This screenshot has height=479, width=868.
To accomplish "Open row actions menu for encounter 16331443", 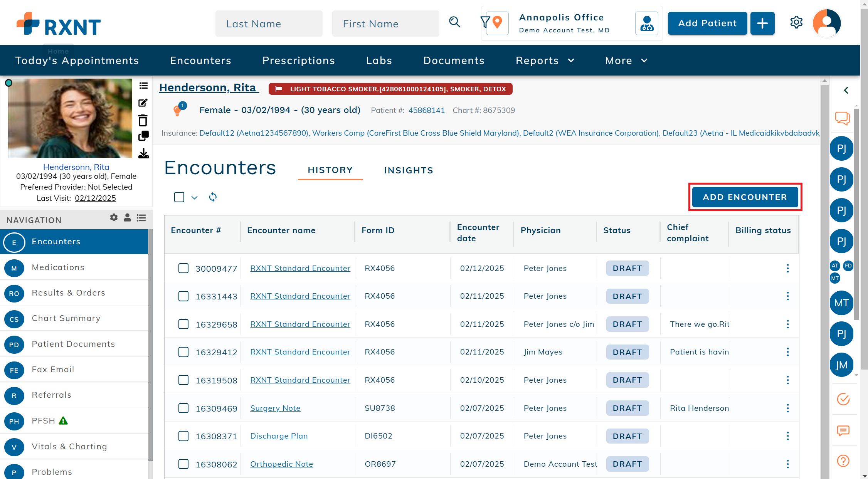I will 788,296.
